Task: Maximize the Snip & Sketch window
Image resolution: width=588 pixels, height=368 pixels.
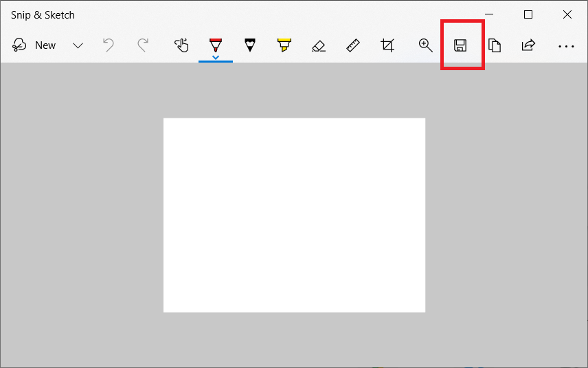Action: point(528,14)
